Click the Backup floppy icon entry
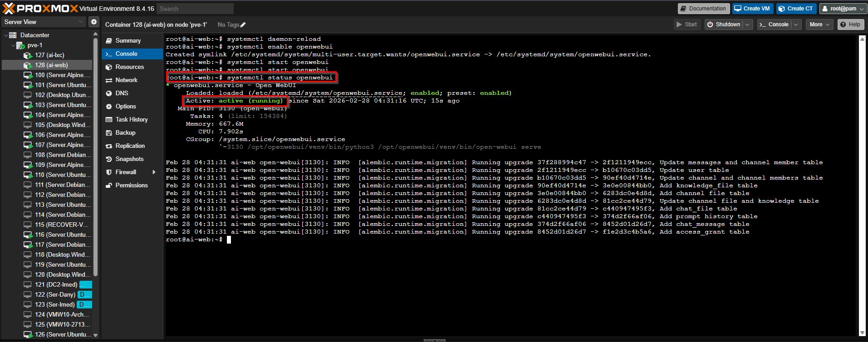The width and height of the screenshot is (868, 342). click(x=109, y=133)
